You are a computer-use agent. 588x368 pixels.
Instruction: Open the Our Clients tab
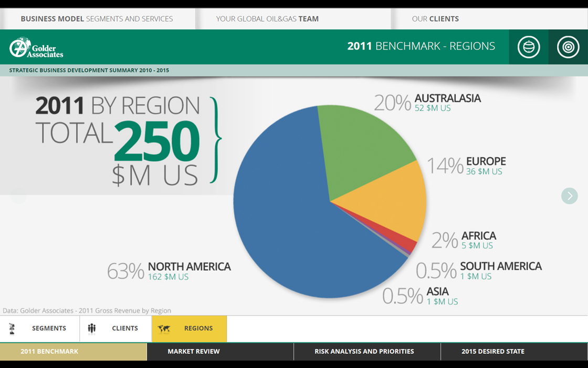[435, 19]
